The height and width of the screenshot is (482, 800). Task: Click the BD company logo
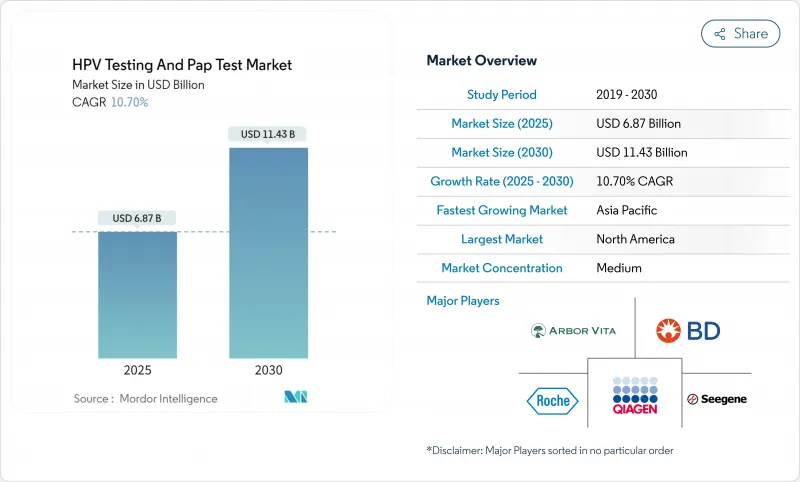tap(687, 330)
